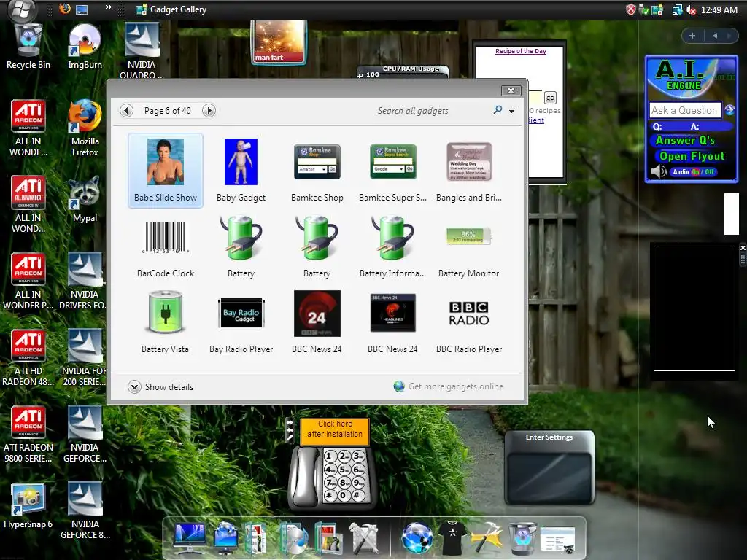Screen dimensions: 747x560
Task: Click Answer Q's in A.I. Engine
Action: 685,140
